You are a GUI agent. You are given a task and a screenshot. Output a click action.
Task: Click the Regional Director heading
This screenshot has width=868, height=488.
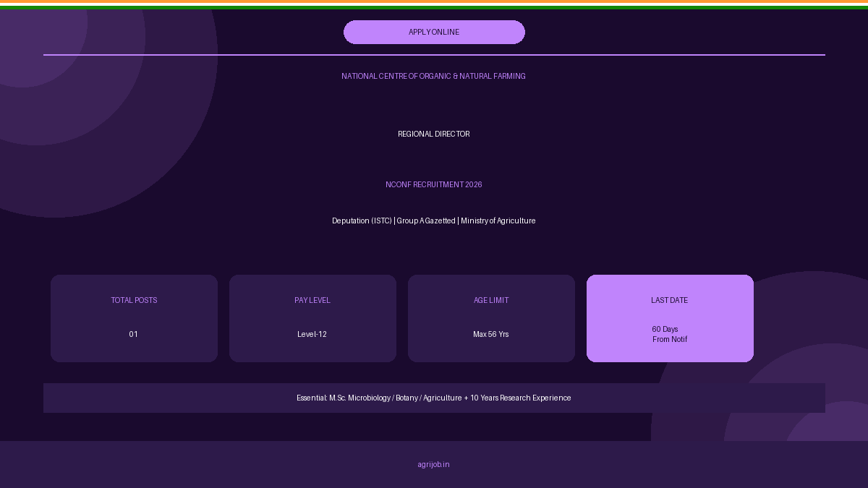click(434, 134)
